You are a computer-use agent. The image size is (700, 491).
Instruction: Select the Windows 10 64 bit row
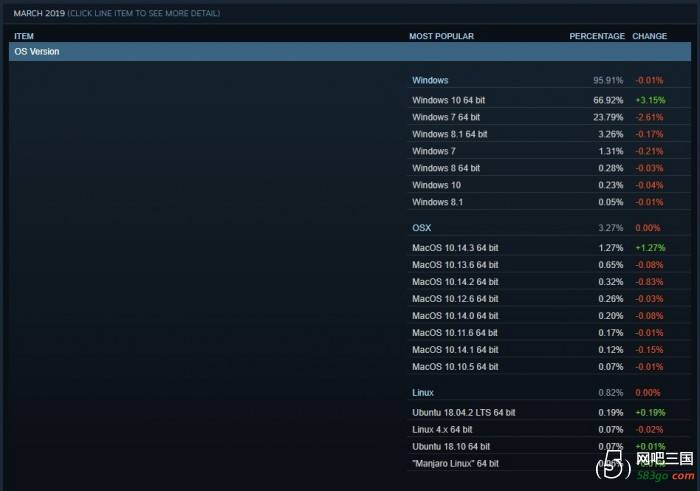(549, 100)
